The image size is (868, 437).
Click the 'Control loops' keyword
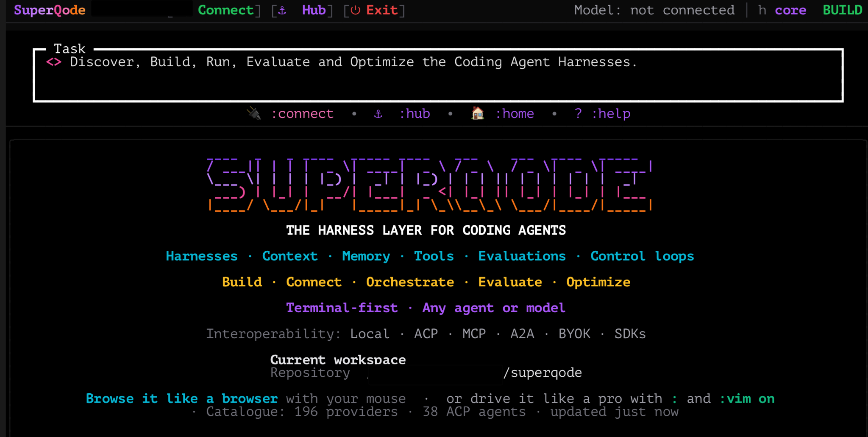point(642,256)
